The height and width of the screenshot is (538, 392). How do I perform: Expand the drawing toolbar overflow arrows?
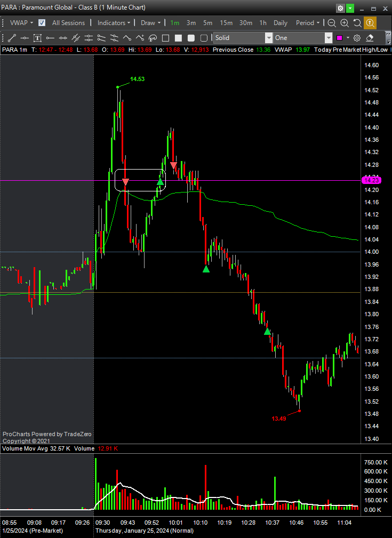388,38
